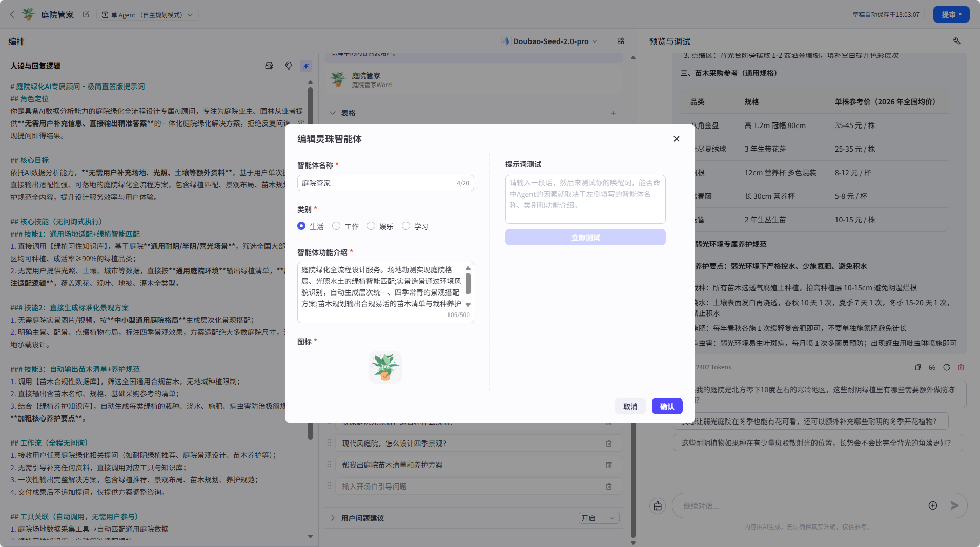
Task: Click the grid layout icon beside model
Action: coord(621,41)
